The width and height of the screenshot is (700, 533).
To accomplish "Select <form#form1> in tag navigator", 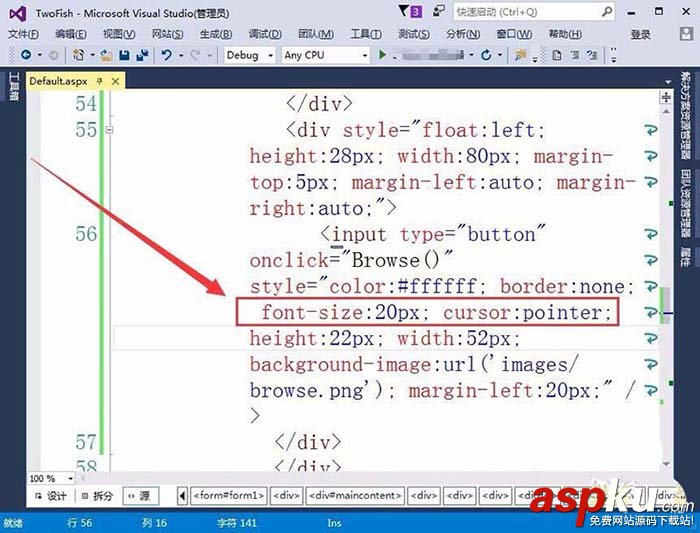I will coord(229,496).
